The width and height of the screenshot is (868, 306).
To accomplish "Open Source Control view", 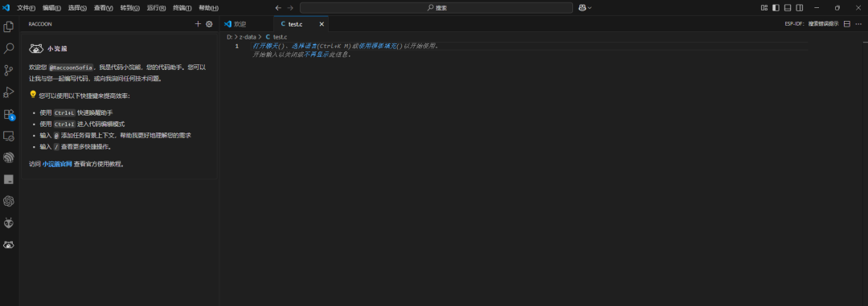I will point(8,70).
